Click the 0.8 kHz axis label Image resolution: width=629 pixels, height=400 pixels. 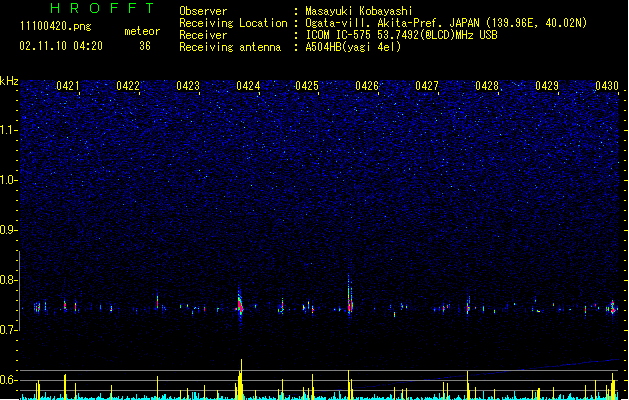pyautogui.click(x=9, y=280)
